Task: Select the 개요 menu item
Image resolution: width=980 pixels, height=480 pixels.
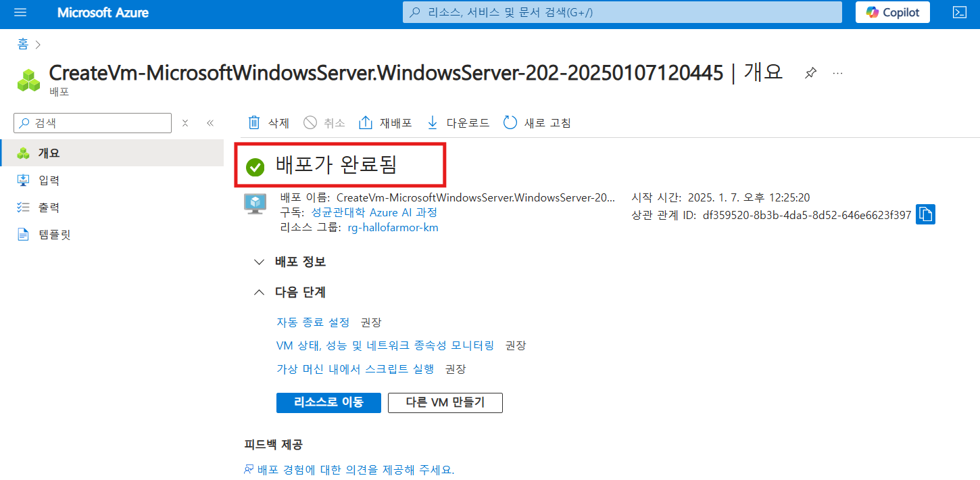Action: (x=112, y=153)
